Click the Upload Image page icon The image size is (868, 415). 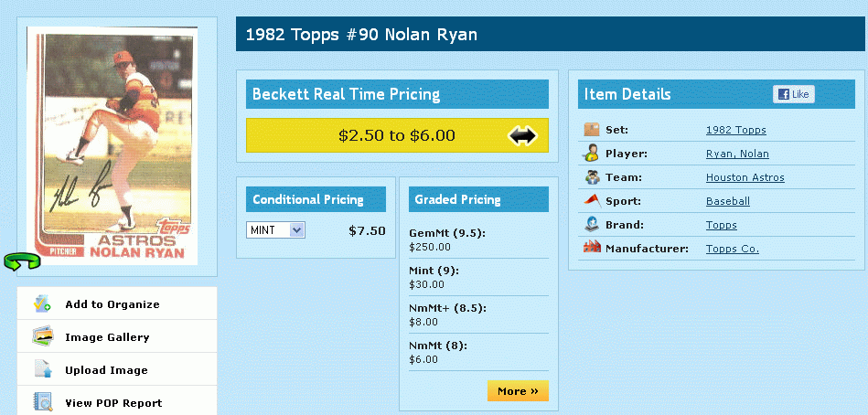[x=43, y=370]
